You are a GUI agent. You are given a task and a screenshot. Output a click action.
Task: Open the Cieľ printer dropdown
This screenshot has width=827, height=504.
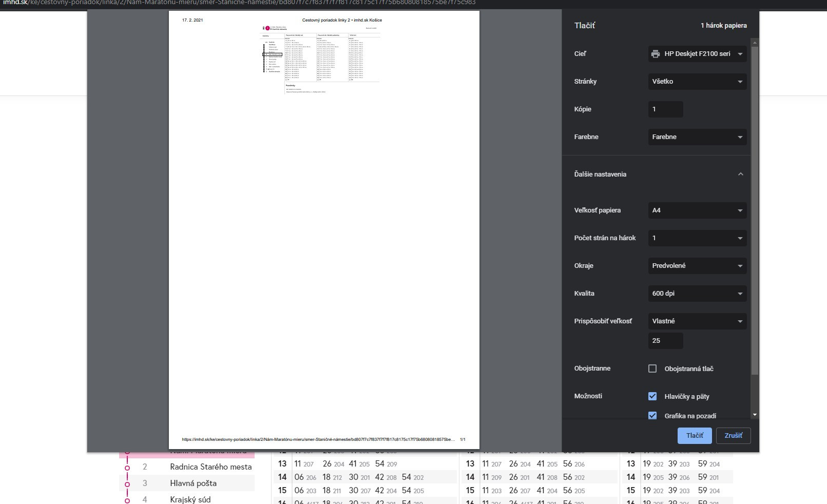click(697, 54)
